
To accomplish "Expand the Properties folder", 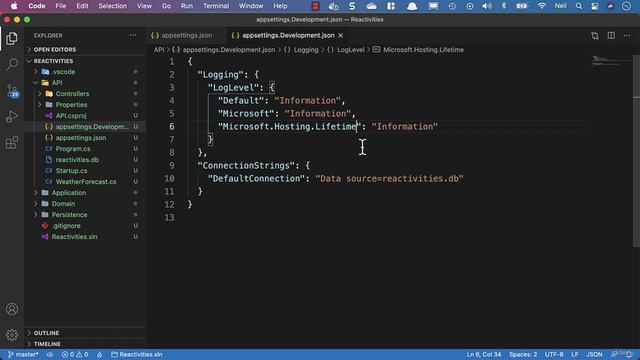I will pyautogui.click(x=71, y=105).
